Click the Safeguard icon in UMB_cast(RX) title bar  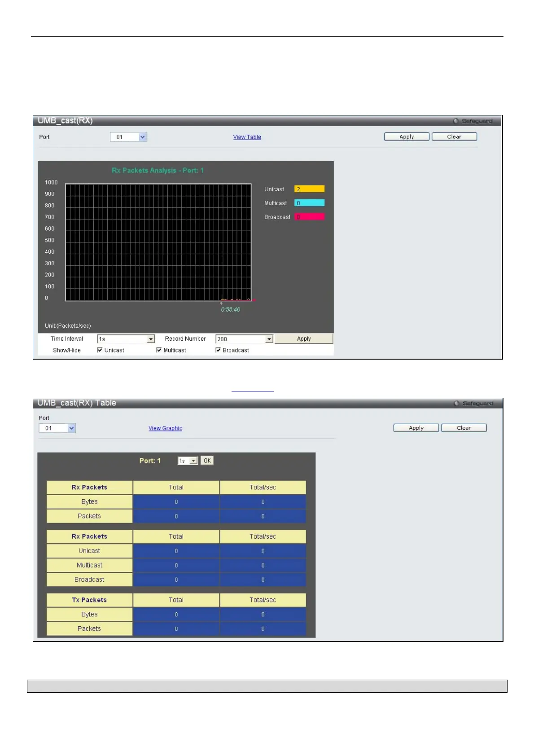[456, 121]
